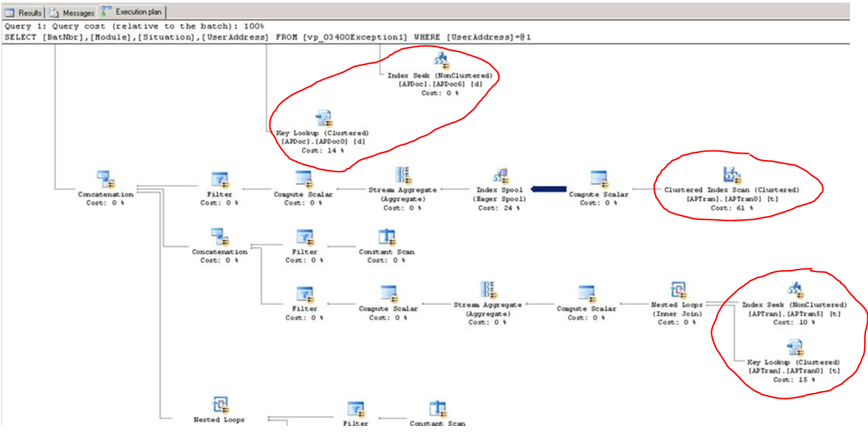Select the Nested Loops (Inner Join) icon
The width and height of the screenshot is (868, 438).
678,289
